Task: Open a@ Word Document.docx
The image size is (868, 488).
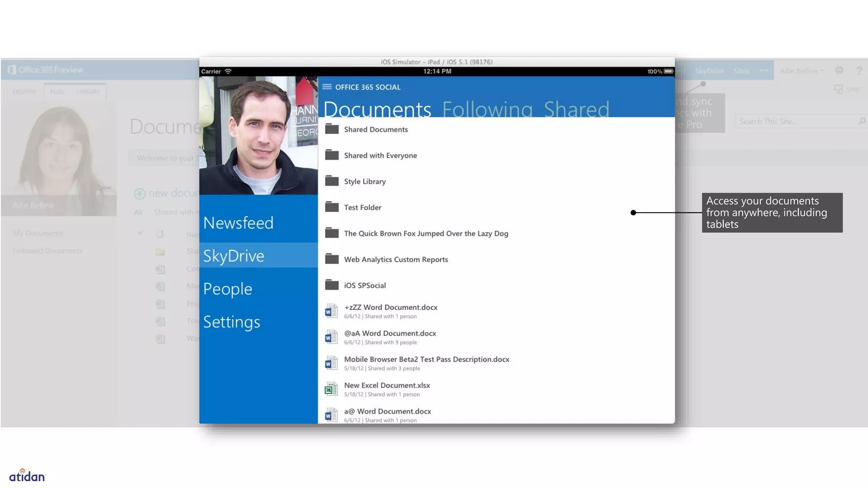Action: point(387,411)
